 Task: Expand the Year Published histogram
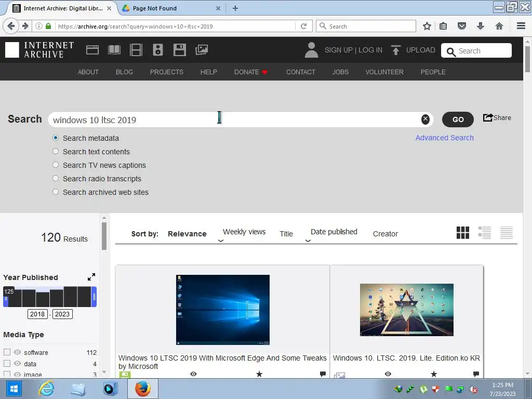91,277
